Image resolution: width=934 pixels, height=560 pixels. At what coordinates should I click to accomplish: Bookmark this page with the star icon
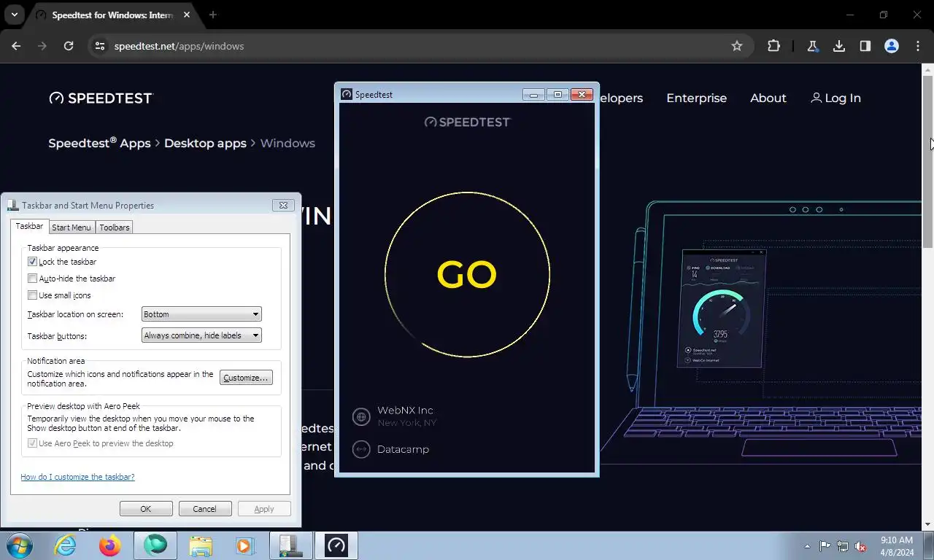point(737,46)
